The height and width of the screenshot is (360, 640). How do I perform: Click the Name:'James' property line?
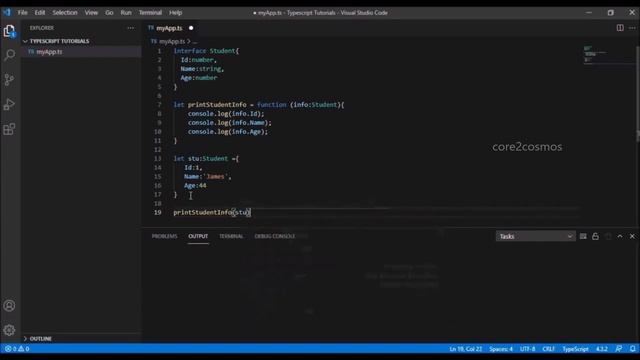tap(207, 176)
